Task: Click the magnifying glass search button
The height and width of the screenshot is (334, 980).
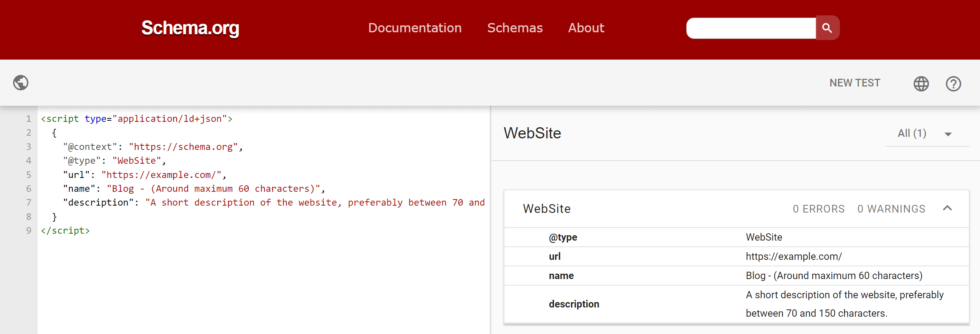Action: [x=827, y=28]
